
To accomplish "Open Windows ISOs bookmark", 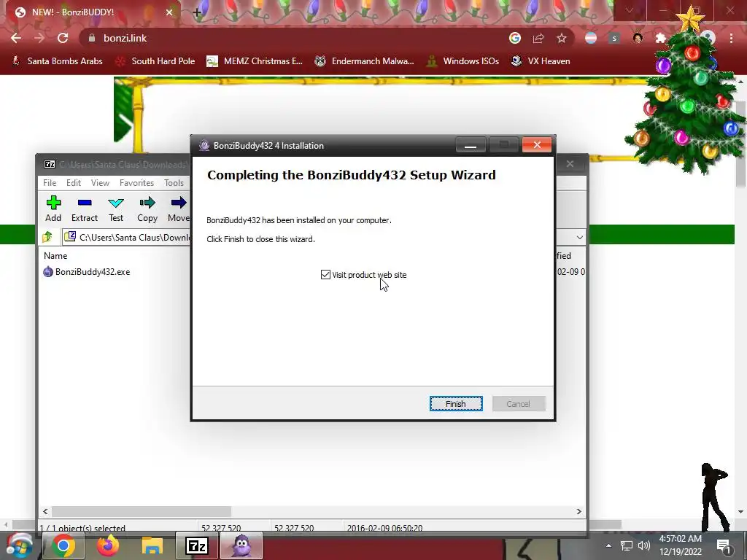I will click(463, 61).
